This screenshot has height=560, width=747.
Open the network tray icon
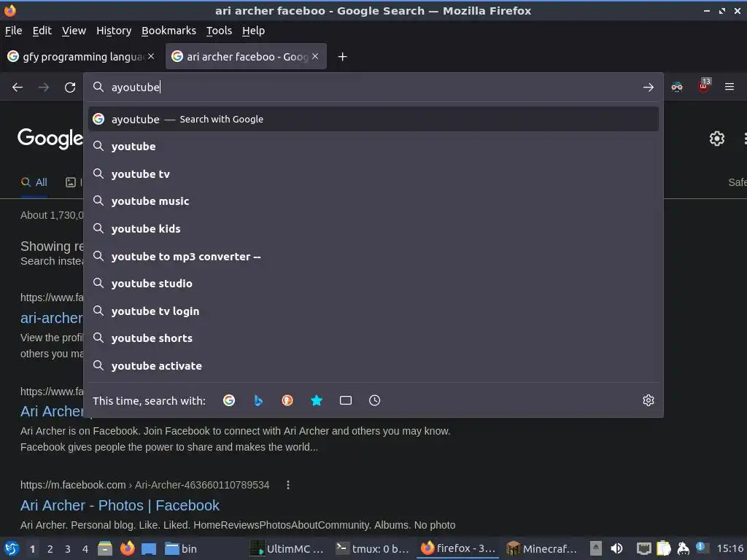pos(643,548)
